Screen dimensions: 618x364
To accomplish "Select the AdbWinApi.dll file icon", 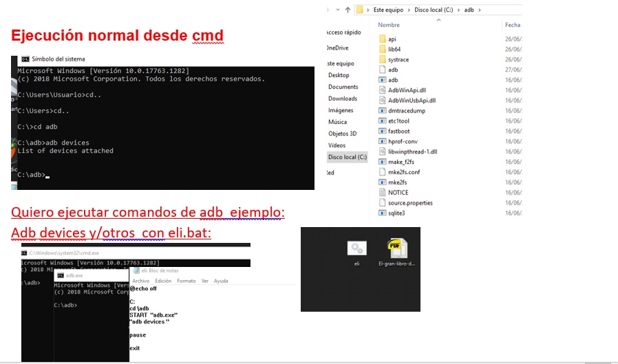I will (x=382, y=90).
